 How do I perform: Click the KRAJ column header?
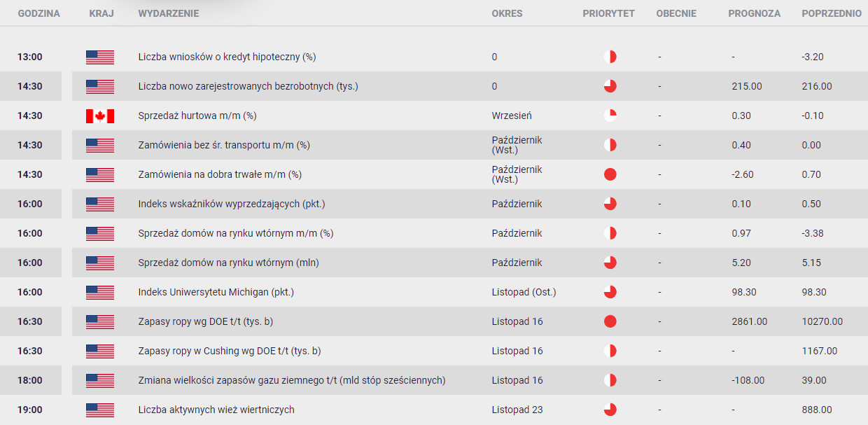101,13
